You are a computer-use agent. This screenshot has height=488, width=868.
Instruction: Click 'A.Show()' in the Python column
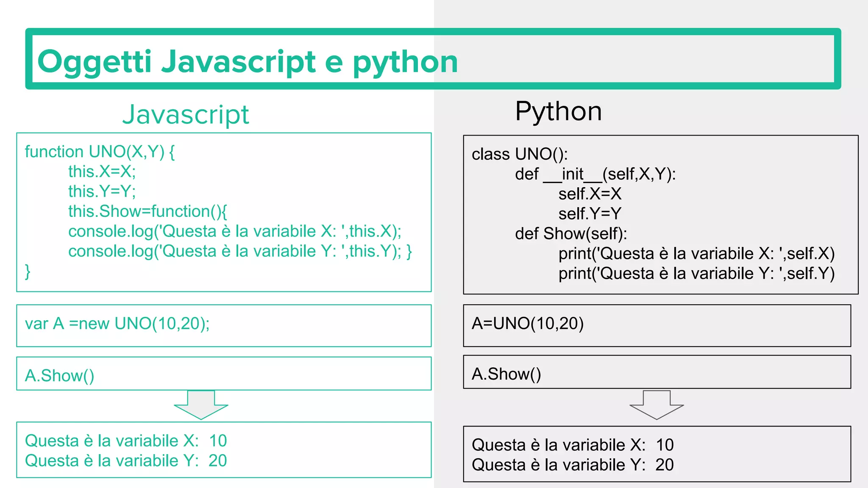tap(506, 374)
